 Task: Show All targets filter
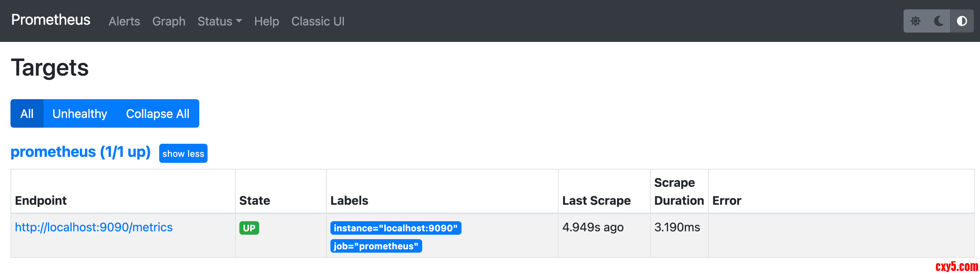tap(27, 114)
